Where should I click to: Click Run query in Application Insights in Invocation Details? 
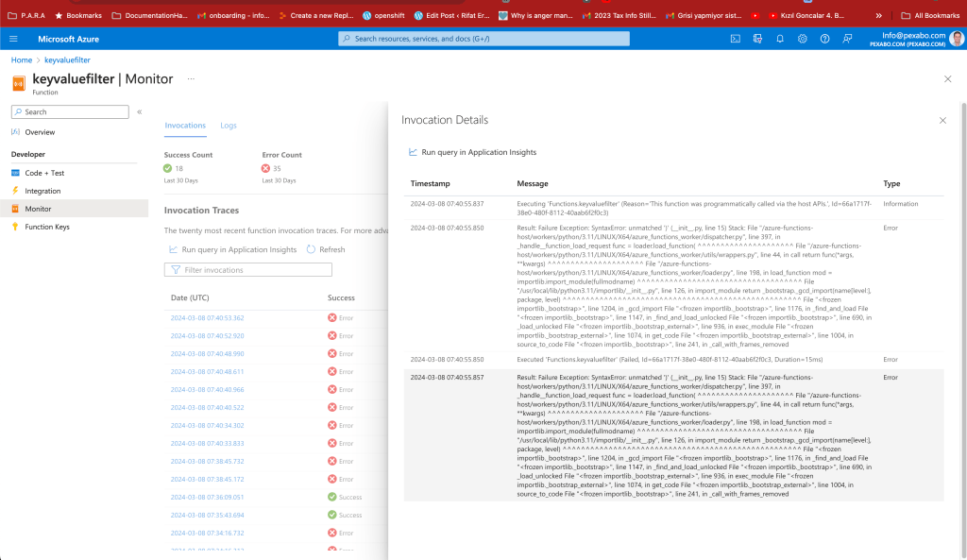click(472, 152)
